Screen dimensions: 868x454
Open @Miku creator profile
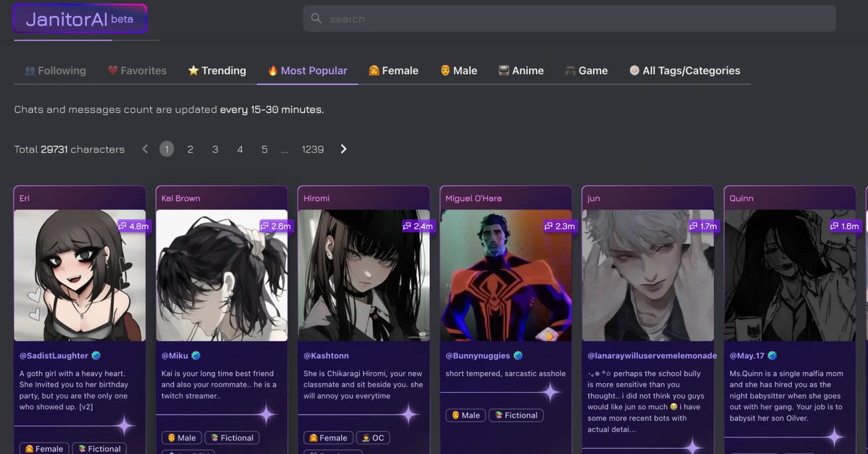[x=175, y=356]
